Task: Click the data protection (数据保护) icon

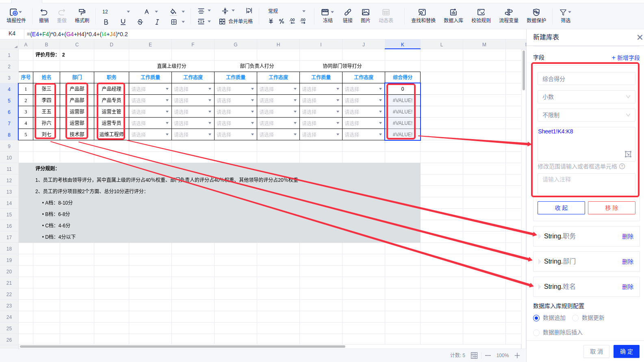Action: tap(536, 12)
